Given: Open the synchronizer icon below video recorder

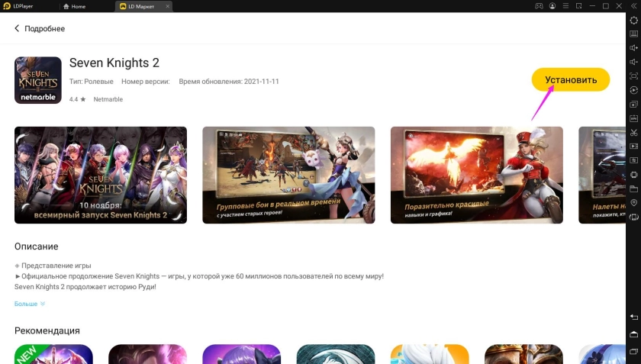Looking at the screenshot, I should pos(633,160).
